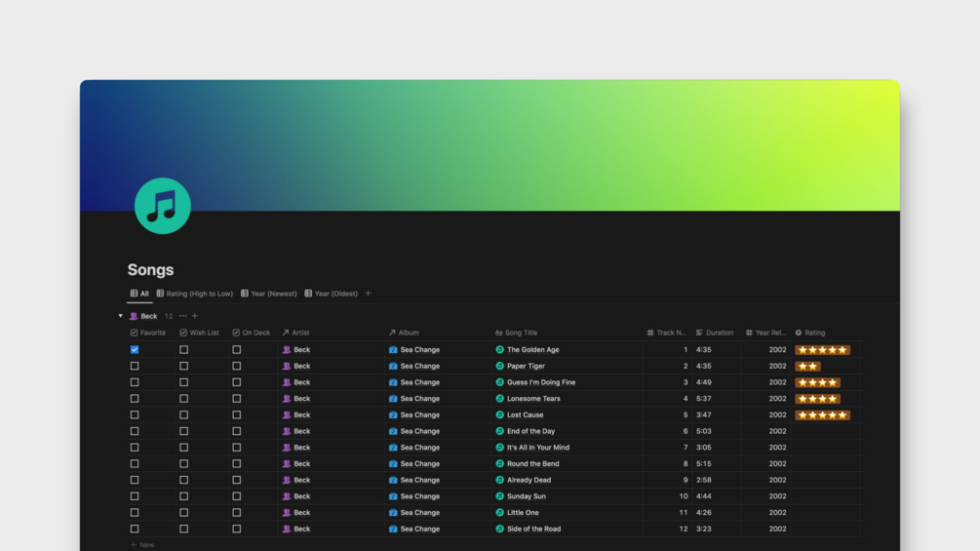
Task: Click the song icon next to End of the Day
Action: (499, 431)
